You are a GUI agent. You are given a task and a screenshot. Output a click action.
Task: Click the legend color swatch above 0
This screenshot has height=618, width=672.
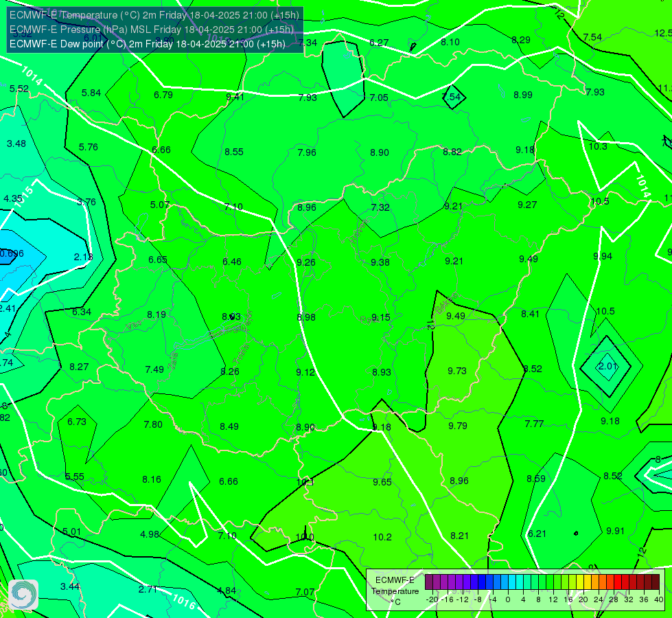505,582
